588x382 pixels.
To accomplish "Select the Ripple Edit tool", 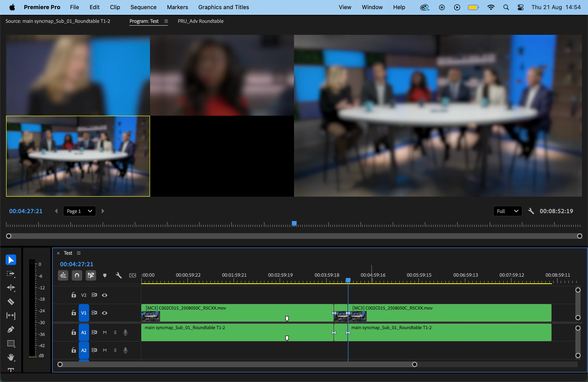I will point(11,288).
